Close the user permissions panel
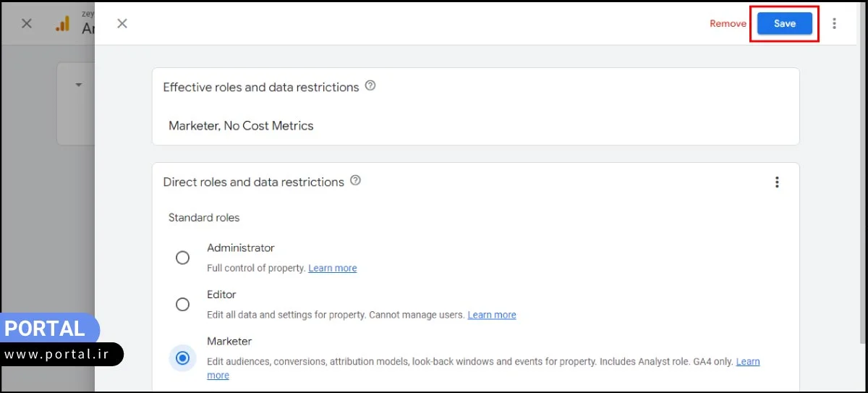This screenshot has width=868, height=393. pyautogui.click(x=122, y=24)
